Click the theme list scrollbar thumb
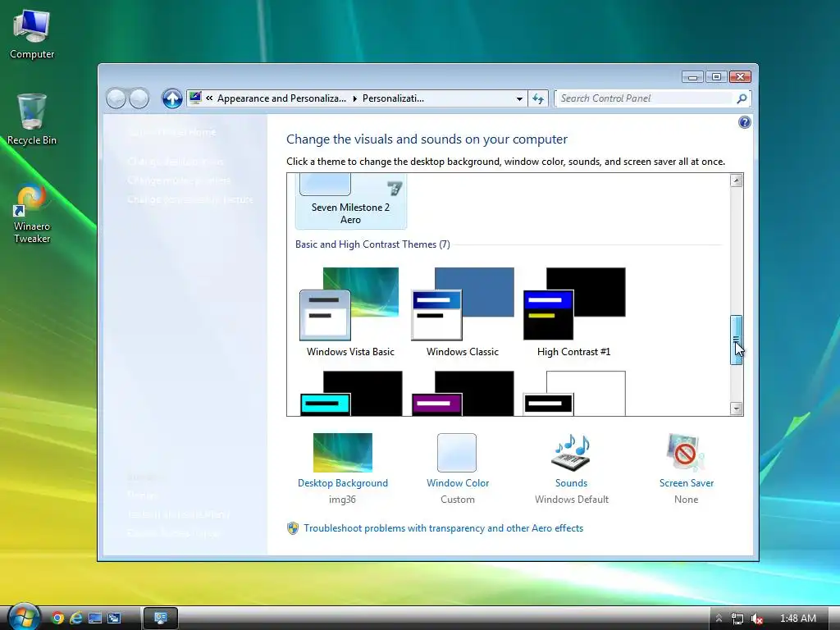 tap(736, 340)
